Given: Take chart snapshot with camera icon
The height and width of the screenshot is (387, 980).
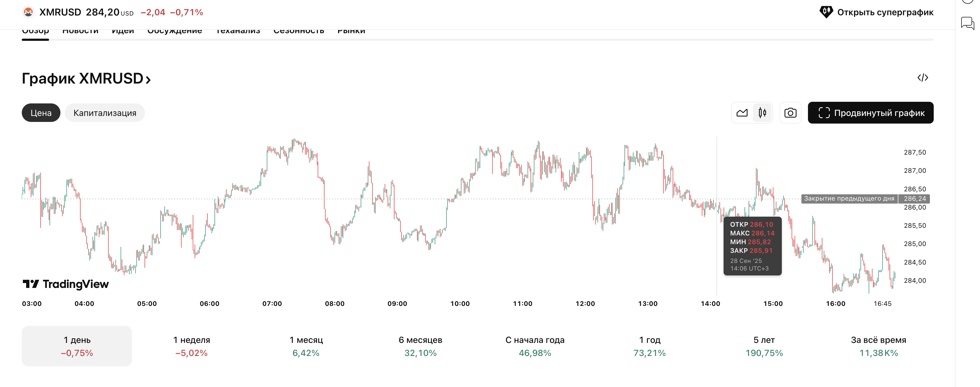Looking at the screenshot, I should point(790,113).
